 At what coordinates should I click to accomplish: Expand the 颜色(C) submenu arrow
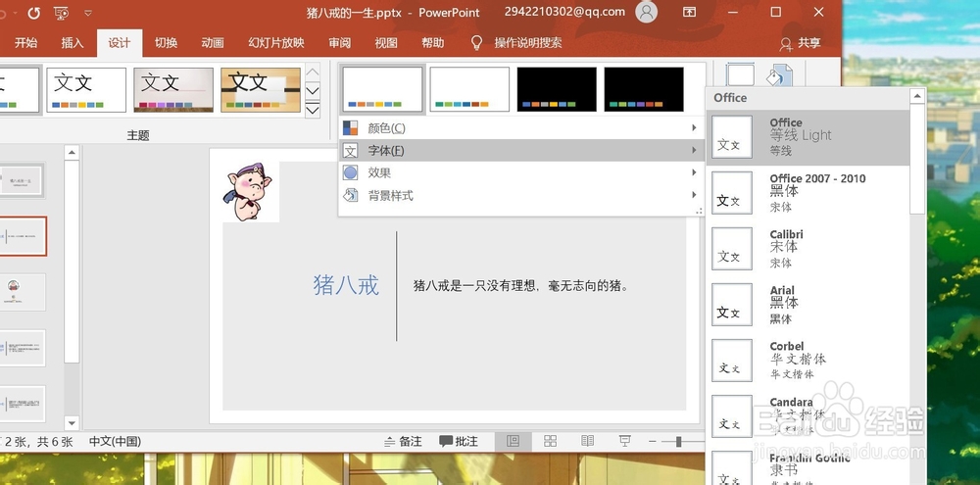(x=694, y=128)
